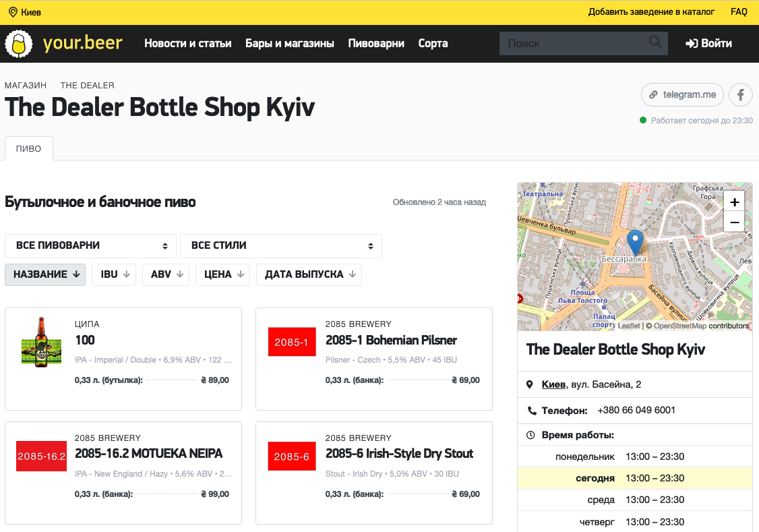
Task: Open 2085-6 Irish-Style Dry Stout beer
Action: click(x=399, y=454)
